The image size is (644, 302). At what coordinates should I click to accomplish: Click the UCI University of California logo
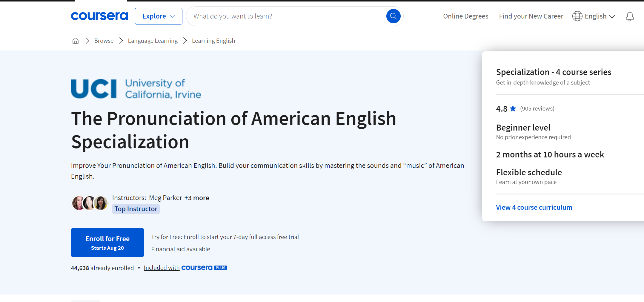[x=136, y=89]
